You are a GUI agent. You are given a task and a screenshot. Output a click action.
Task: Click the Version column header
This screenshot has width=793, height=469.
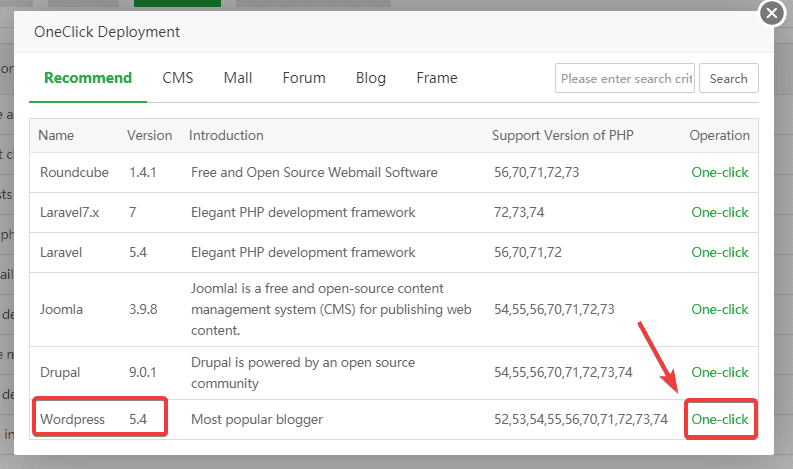click(x=149, y=135)
